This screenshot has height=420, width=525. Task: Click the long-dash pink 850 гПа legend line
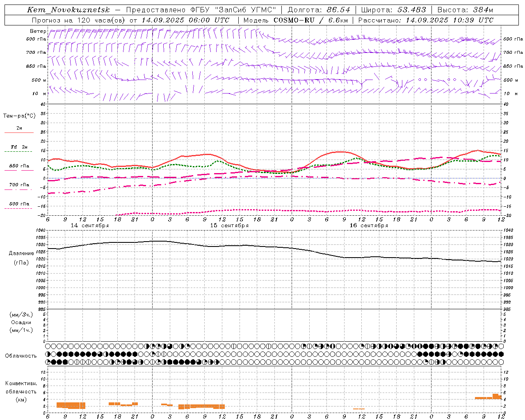coord(19,170)
